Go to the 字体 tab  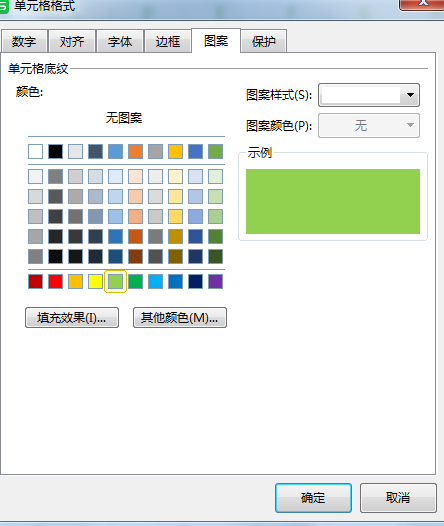tap(120, 41)
